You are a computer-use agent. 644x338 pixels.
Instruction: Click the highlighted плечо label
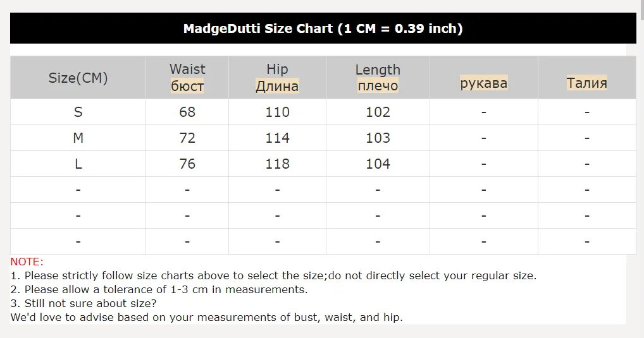[x=378, y=86]
